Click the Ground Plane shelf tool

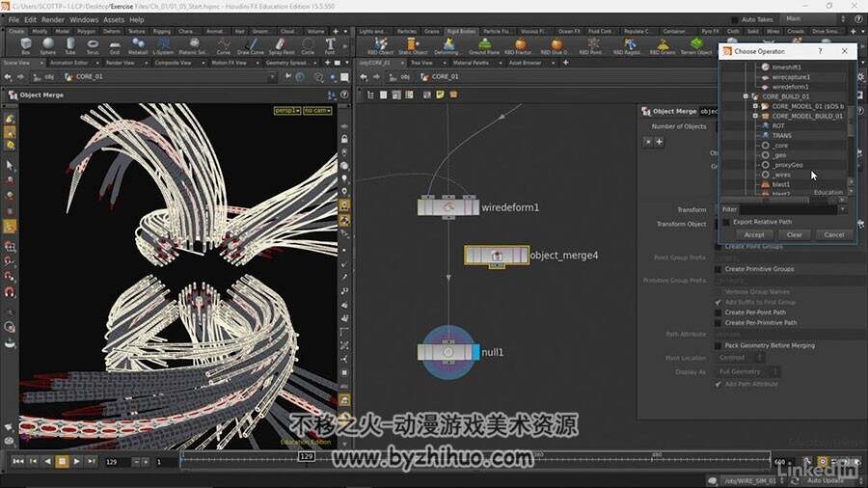click(484, 46)
